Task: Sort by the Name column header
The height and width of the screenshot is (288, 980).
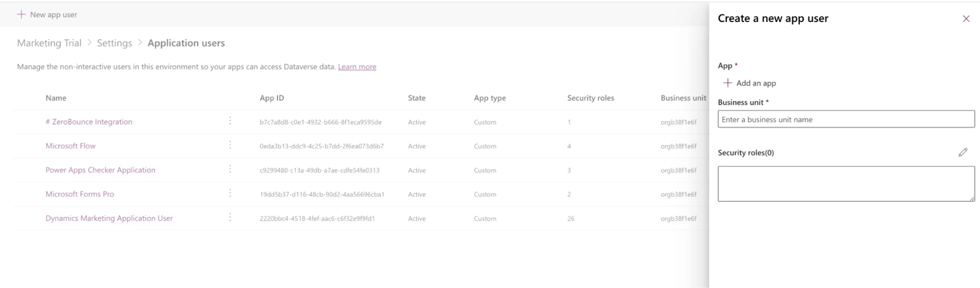Action: [x=56, y=98]
